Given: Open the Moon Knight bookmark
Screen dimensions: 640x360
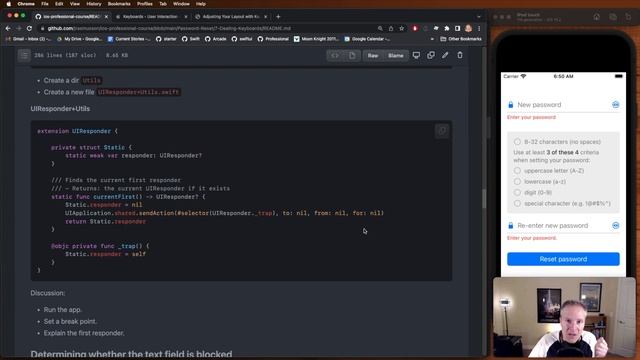Looking at the screenshot, I should [x=316, y=39].
